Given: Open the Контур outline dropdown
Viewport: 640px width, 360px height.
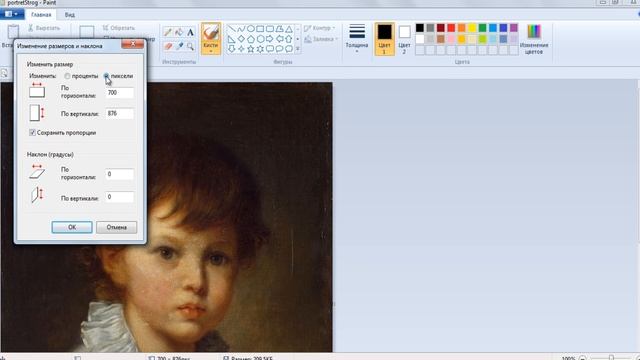Looking at the screenshot, I should pos(320,28).
